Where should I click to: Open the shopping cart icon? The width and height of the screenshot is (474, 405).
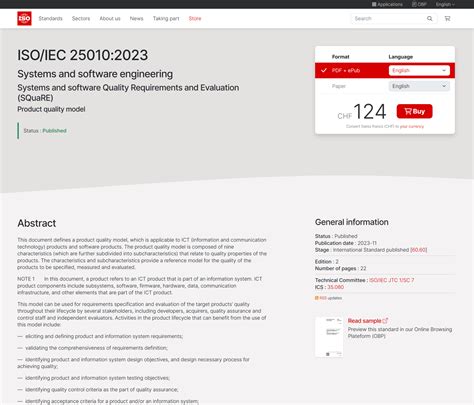pyautogui.click(x=447, y=19)
